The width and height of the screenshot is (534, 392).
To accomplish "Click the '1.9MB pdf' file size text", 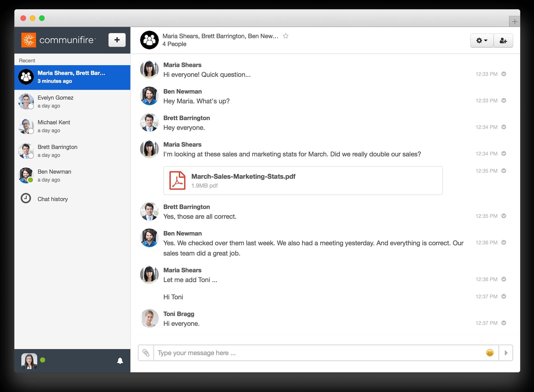I will (205, 186).
